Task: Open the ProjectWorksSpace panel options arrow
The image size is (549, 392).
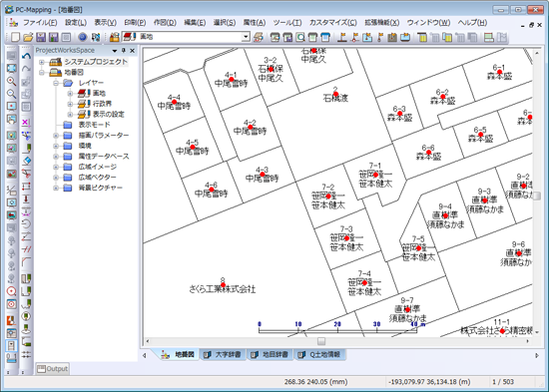Action: point(115,51)
